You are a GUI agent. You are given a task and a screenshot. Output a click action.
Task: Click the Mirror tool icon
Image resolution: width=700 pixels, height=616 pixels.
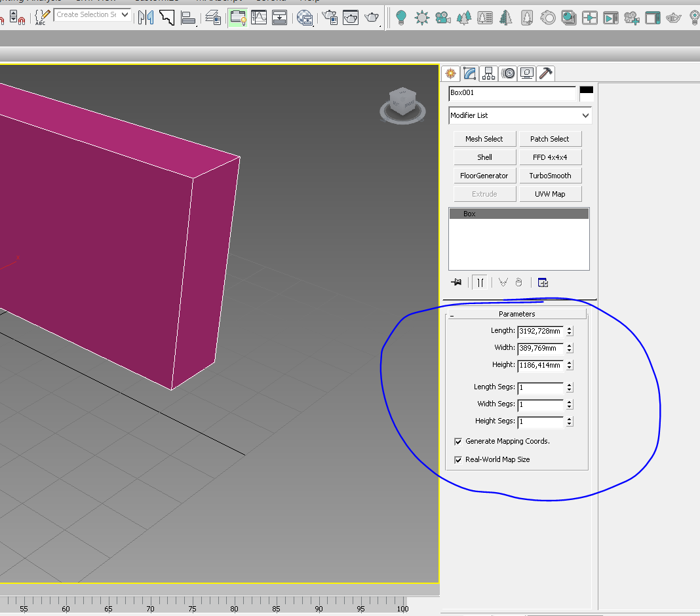coord(146,18)
